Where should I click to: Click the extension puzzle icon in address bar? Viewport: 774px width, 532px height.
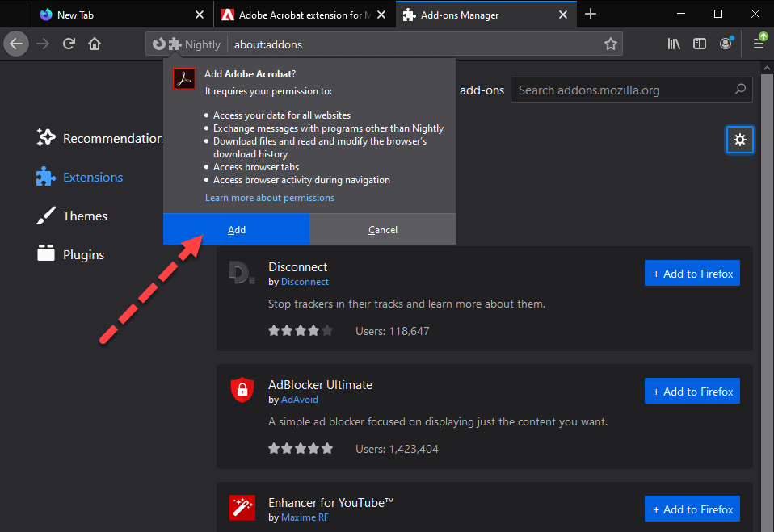pos(175,44)
